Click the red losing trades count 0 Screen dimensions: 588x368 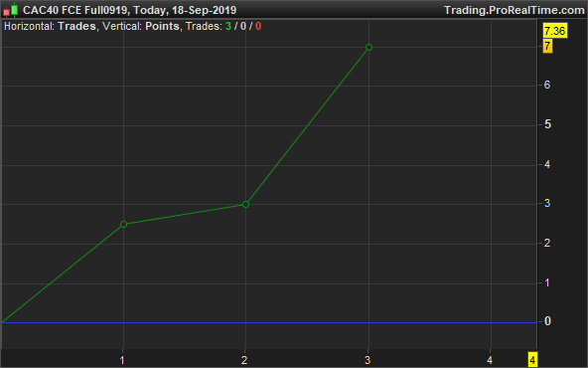point(258,26)
